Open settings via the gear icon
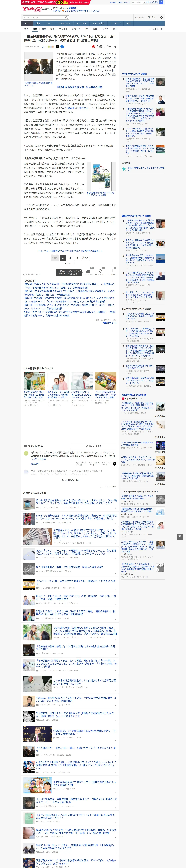This screenshot has height=868, width=186. pos(161,18)
